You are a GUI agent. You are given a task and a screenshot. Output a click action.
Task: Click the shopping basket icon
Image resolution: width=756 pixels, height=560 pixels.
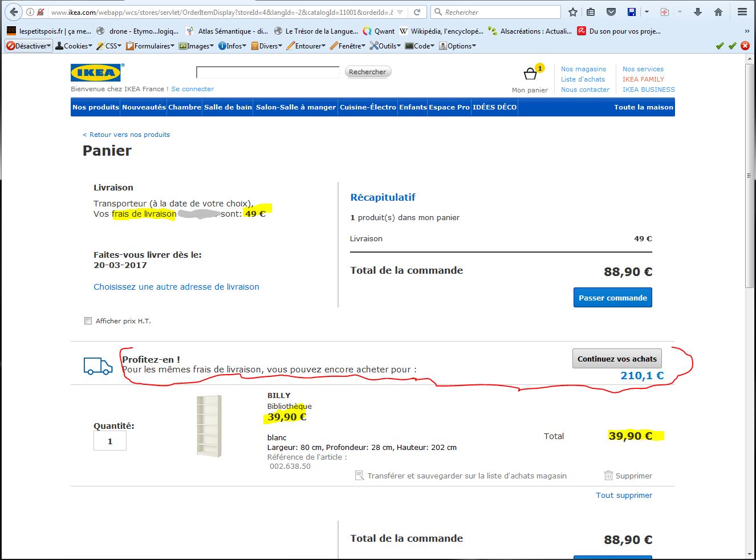tap(530, 74)
